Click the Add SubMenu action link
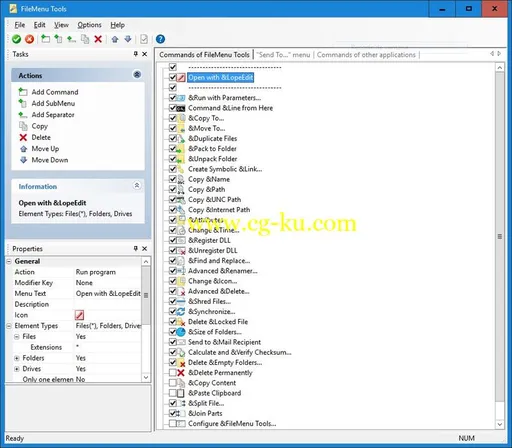The width and height of the screenshot is (512, 448). coord(53,103)
